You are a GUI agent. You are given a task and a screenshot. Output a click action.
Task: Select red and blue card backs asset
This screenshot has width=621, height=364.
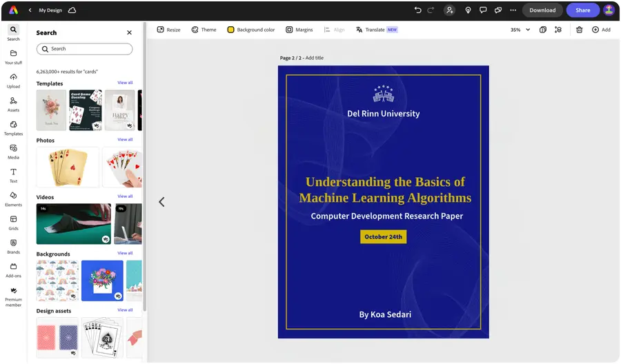tap(57, 338)
